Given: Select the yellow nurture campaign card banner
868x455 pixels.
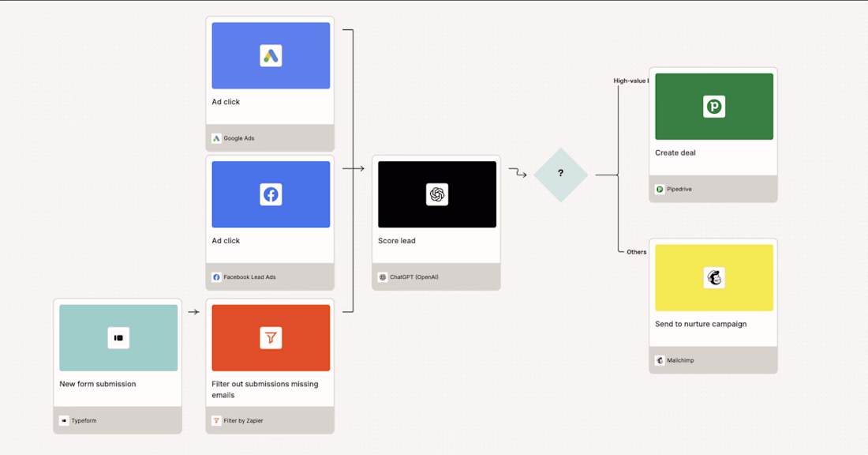Looking at the screenshot, I should coord(714,277).
